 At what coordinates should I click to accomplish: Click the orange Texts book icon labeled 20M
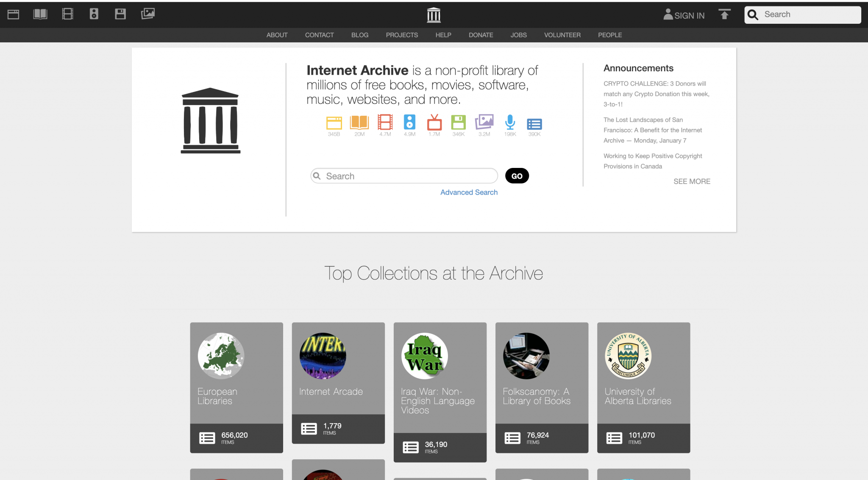pyautogui.click(x=359, y=123)
